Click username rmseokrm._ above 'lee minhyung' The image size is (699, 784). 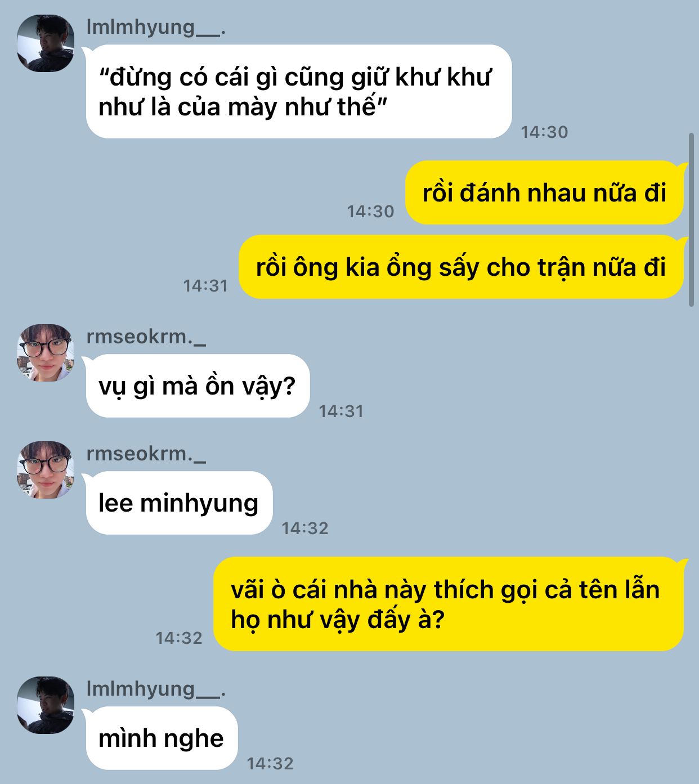click(x=146, y=454)
